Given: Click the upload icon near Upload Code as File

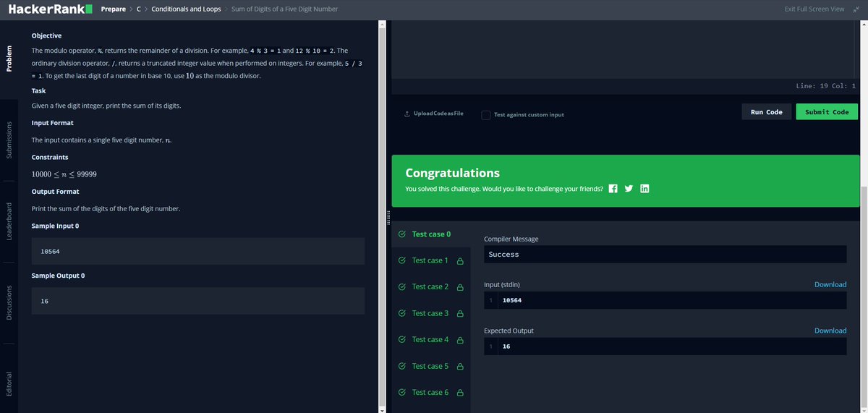Looking at the screenshot, I should coord(407,114).
